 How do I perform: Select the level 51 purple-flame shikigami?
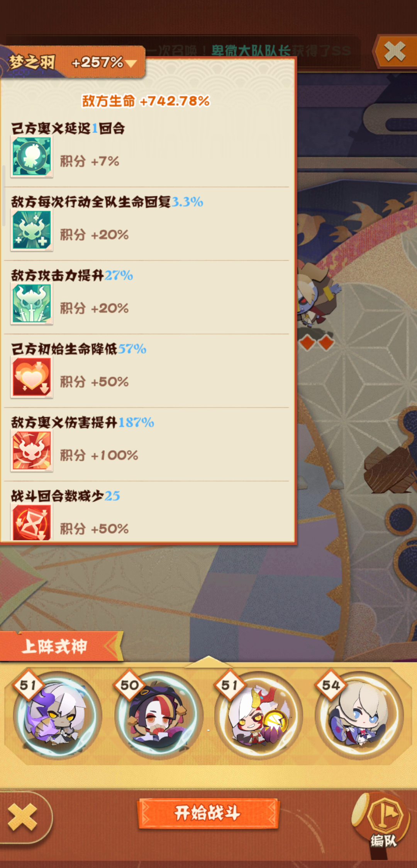click(x=57, y=715)
